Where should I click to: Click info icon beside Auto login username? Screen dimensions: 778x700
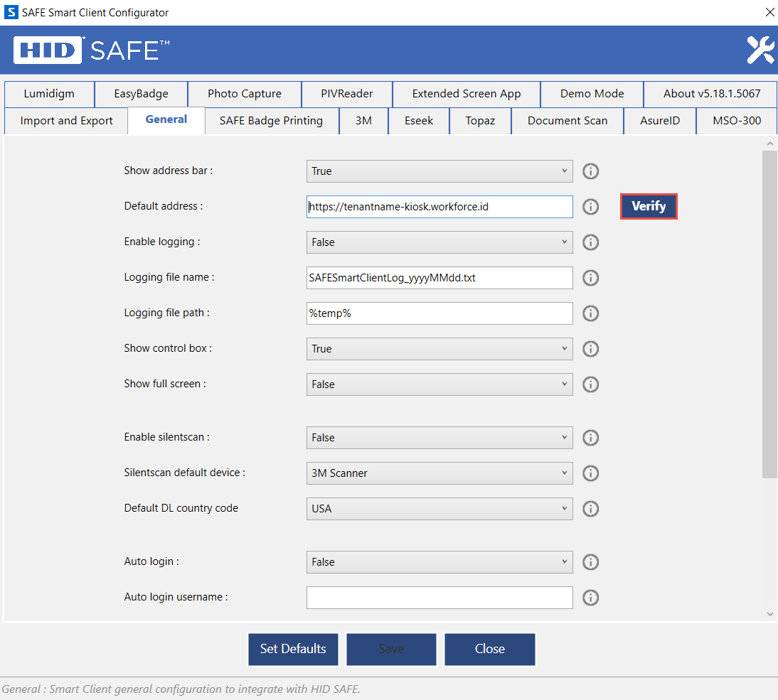(590, 598)
